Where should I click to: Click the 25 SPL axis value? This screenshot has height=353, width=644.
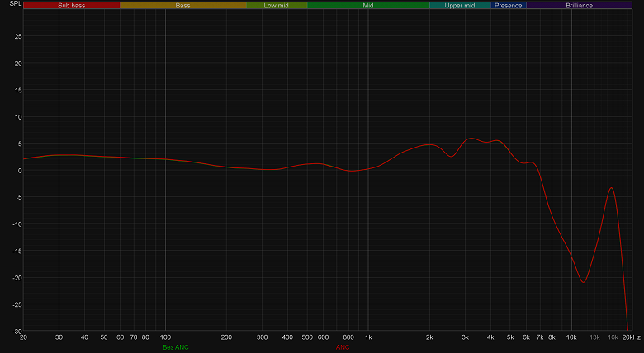click(18, 36)
